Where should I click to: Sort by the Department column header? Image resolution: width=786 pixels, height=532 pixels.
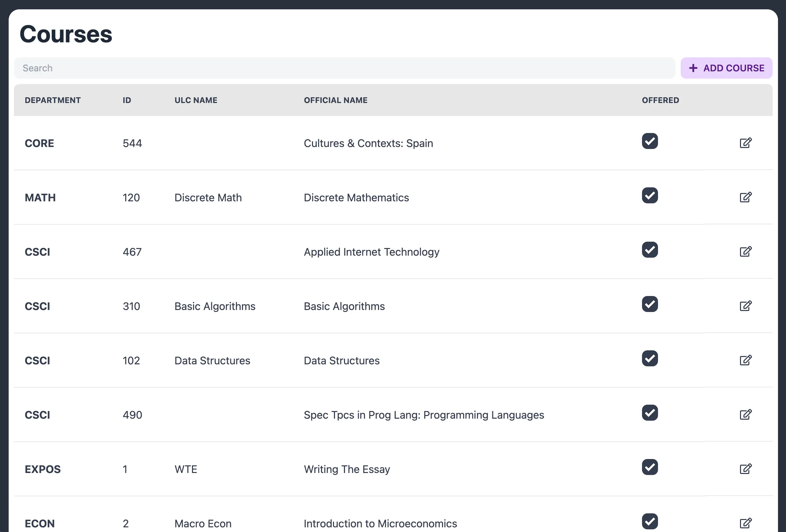(x=53, y=100)
